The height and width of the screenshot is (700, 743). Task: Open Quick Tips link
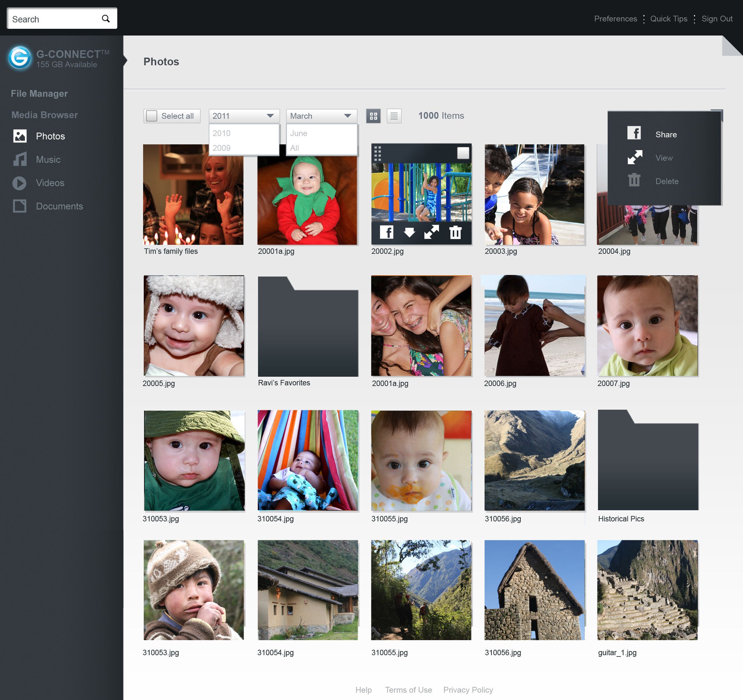[x=668, y=19]
